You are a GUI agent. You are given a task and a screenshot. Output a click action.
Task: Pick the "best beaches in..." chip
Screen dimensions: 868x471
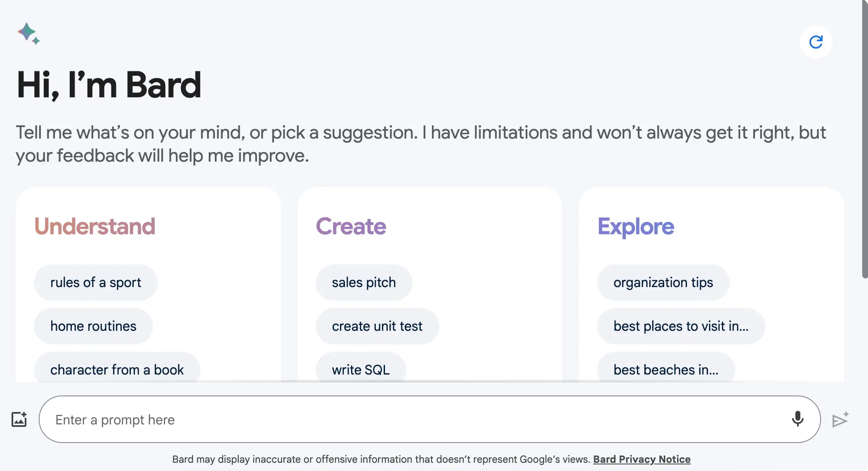coord(665,369)
